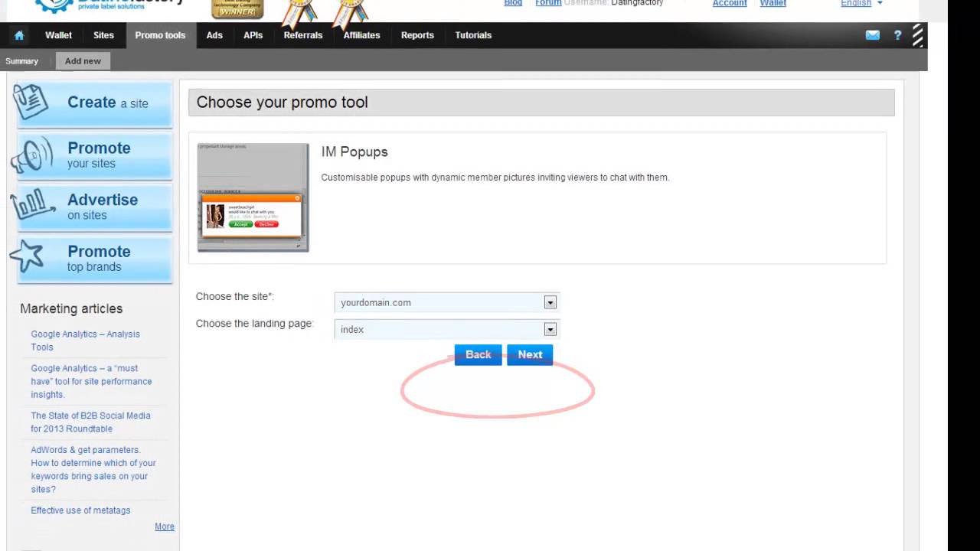Open the Choose the site dropdown arrow

coord(550,302)
